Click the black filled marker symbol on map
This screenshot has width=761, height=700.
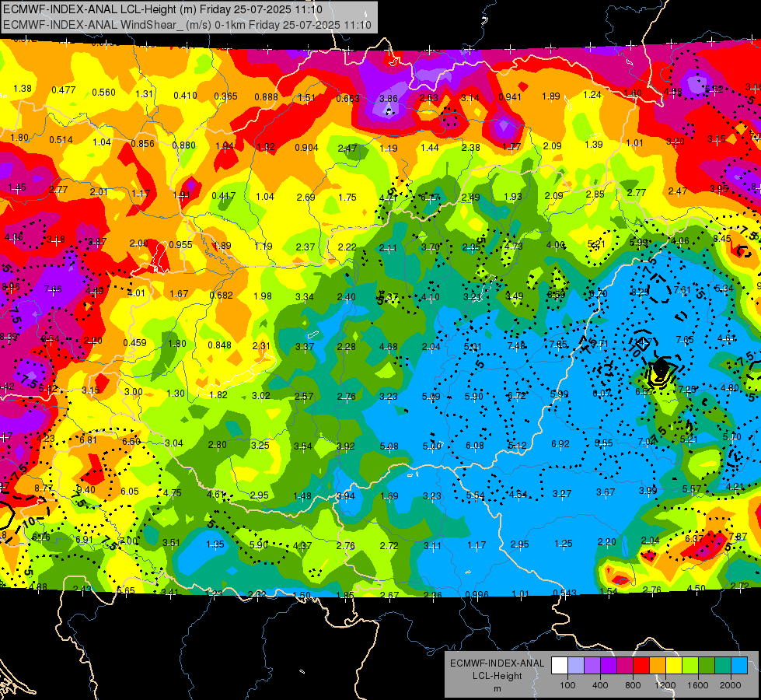point(661,367)
